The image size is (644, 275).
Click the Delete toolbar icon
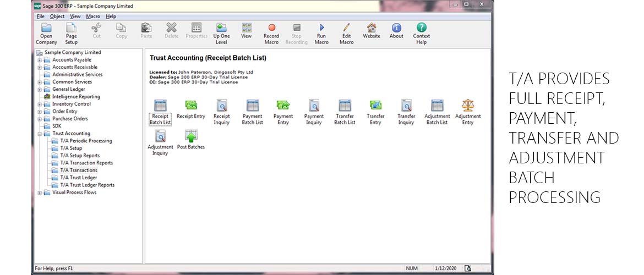171,28
